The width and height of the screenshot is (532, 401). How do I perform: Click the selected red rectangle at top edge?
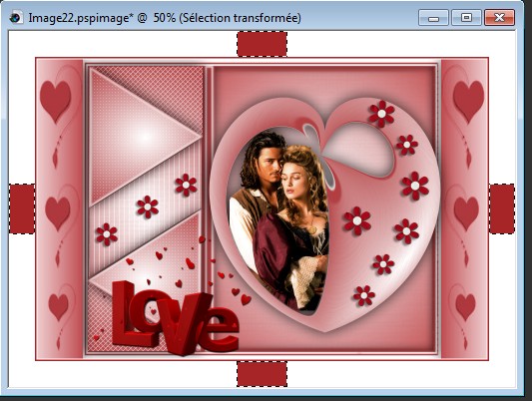pos(262,44)
